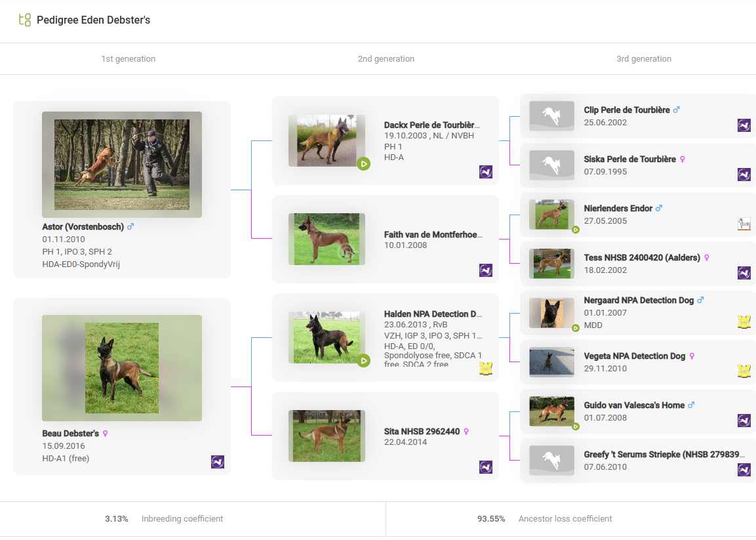Play the video on Halden NPA Detection photo
This screenshot has width=756, height=540.
point(364,360)
